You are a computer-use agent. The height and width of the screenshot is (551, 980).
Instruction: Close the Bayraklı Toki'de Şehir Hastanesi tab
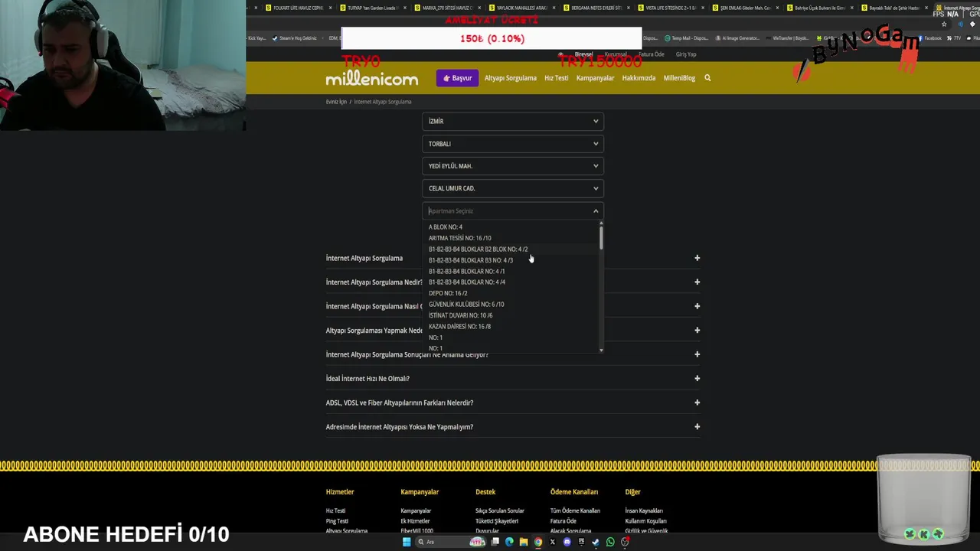click(926, 8)
